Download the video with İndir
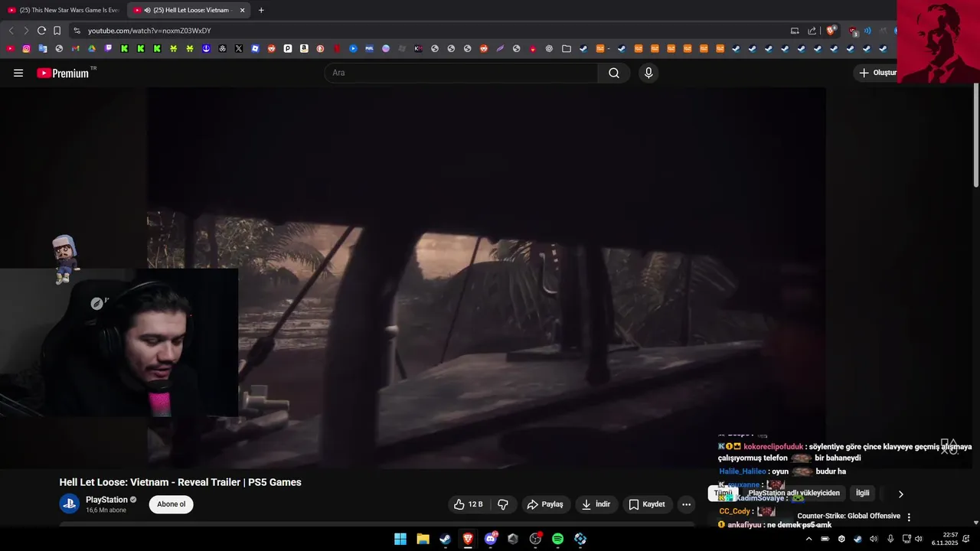This screenshot has height=551, width=980. click(596, 504)
